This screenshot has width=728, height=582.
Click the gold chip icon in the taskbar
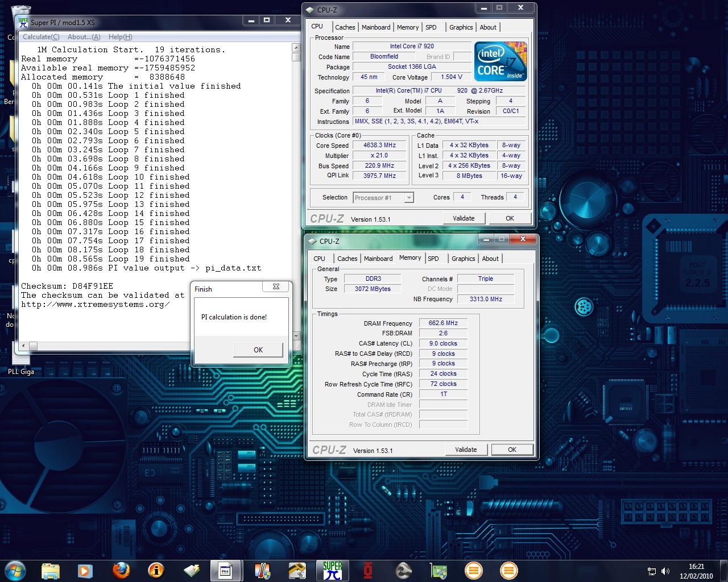pyautogui.click(x=297, y=570)
